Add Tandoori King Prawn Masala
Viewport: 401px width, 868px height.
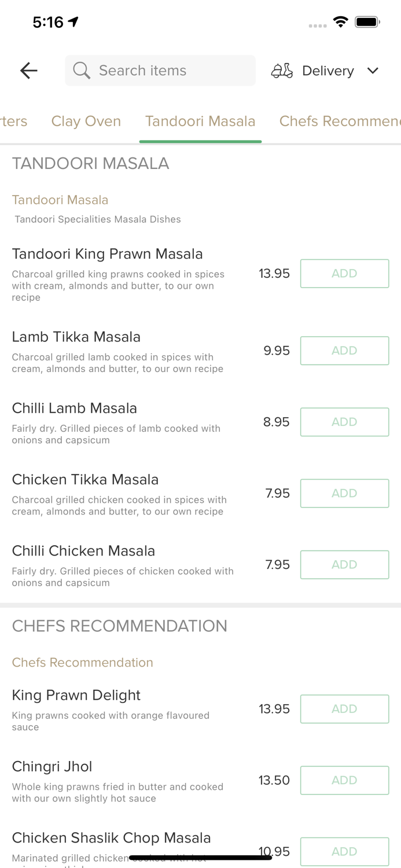344,273
